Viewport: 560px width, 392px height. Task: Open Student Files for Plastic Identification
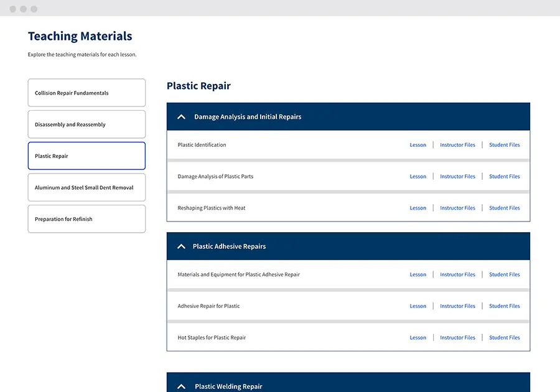[x=504, y=145]
